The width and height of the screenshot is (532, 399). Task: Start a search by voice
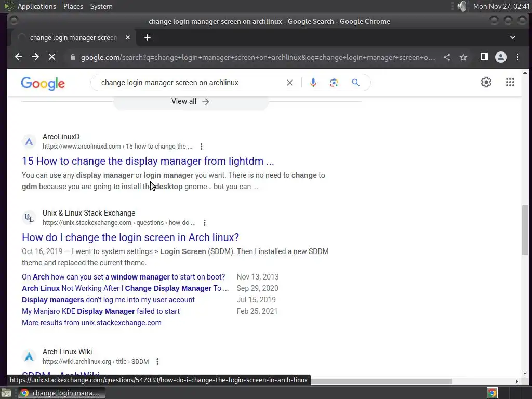[313, 83]
